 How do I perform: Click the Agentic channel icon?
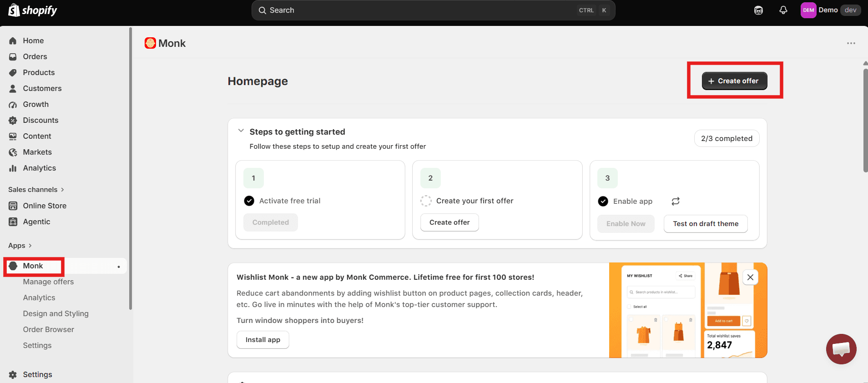[x=13, y=222]
